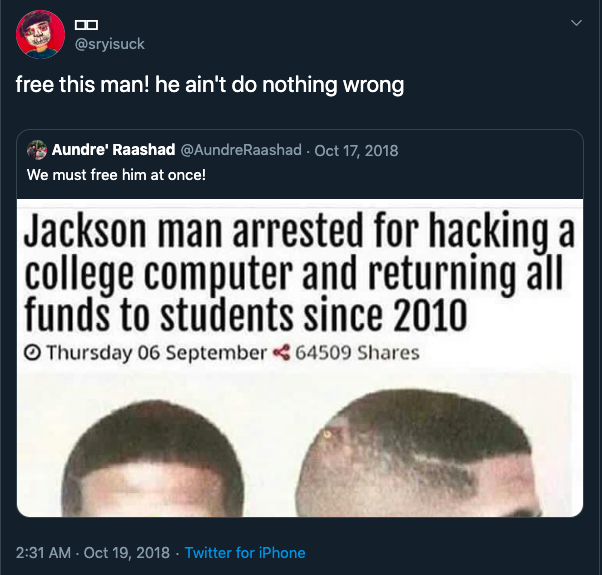Open the Oct 17, 2018 quoted date
602x575 pixels.
click(x=356, y=150)
